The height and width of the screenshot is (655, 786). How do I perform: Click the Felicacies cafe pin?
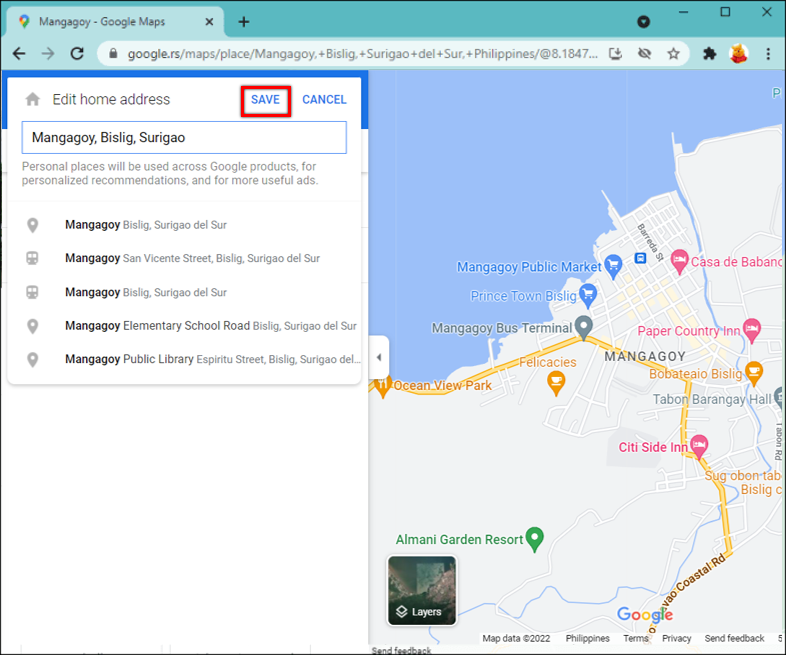(x=556, y=383)
